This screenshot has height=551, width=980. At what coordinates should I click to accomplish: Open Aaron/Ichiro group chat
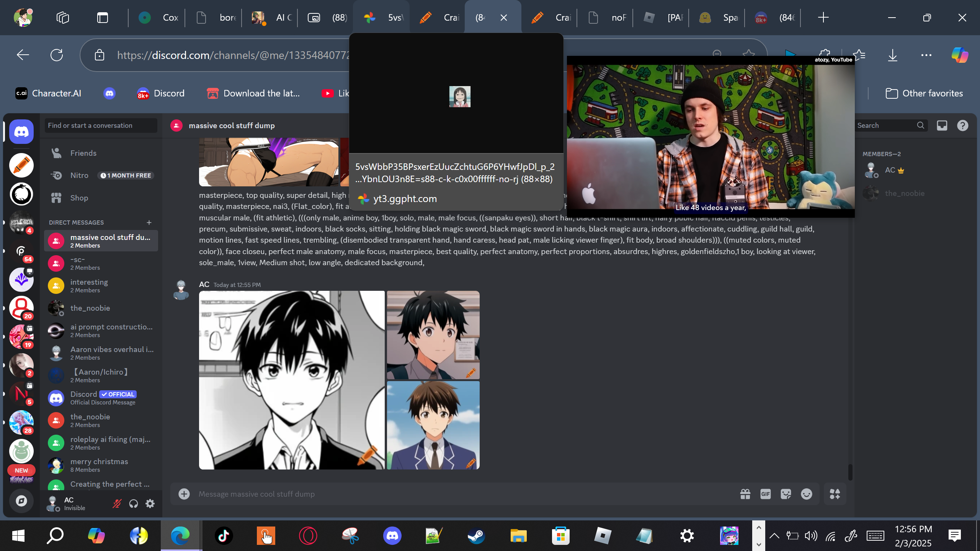101,376
